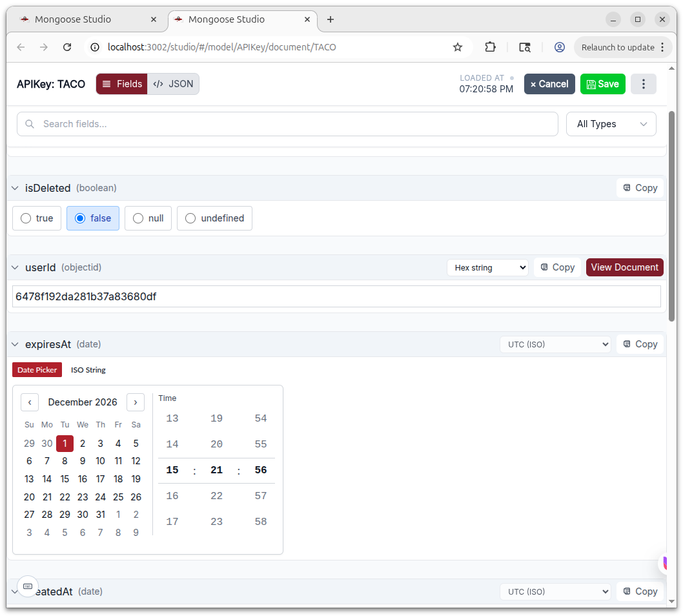
Task: Open the document actions three-dot menu
Action: (644, 84)
